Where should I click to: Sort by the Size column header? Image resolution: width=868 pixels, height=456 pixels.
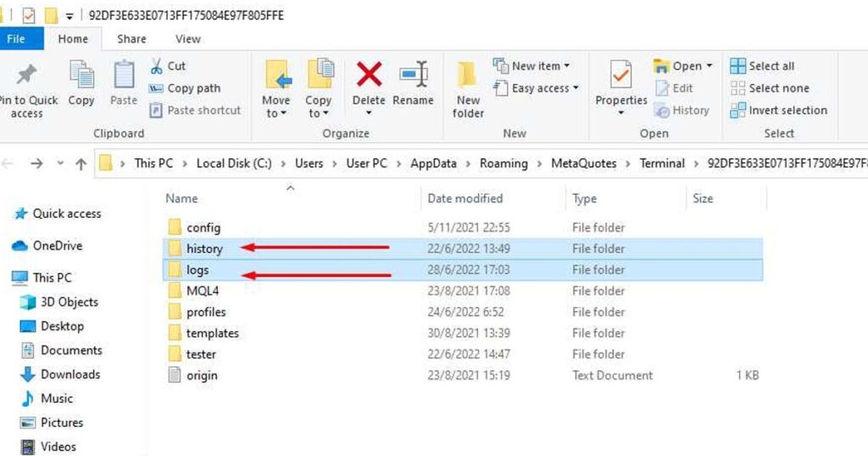point(703,198)
